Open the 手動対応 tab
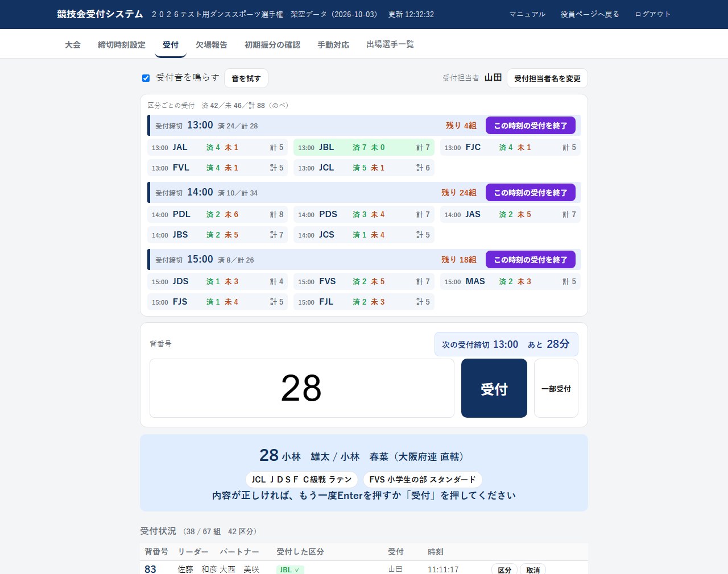The width and height of the screenshot is (728, 574). [333, 44]
